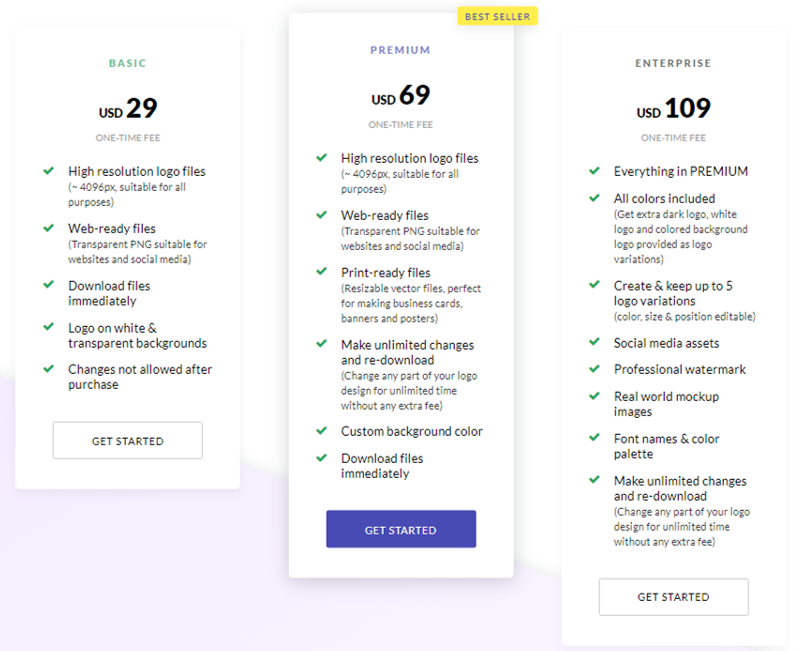This screenshot has height=651, width=800.
Task: Click checkmark beside Everything in PREMIUM
Action: click(x=594, y=170)
